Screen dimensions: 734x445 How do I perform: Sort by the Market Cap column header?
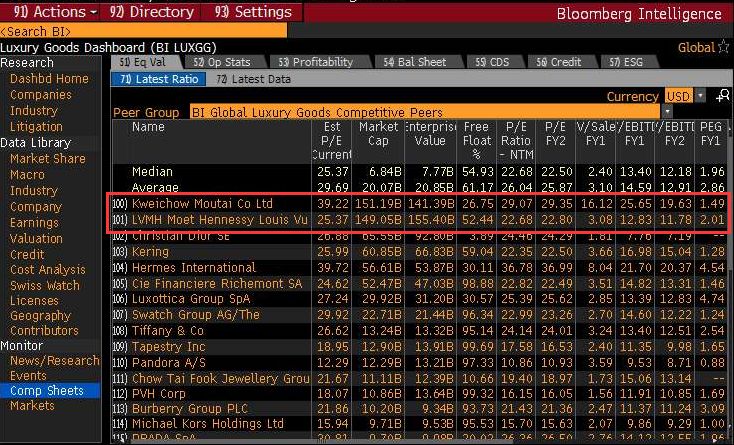(x=378, y=134)
